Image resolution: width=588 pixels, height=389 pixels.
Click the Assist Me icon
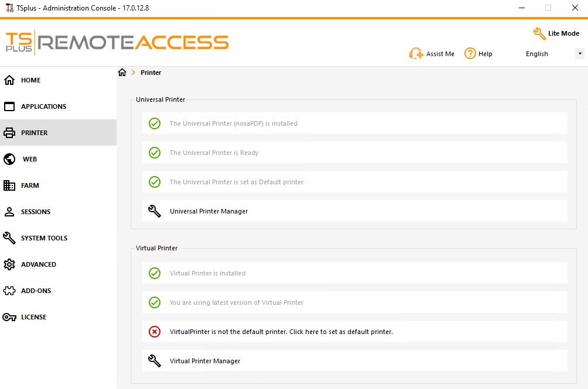pos(416,53)
